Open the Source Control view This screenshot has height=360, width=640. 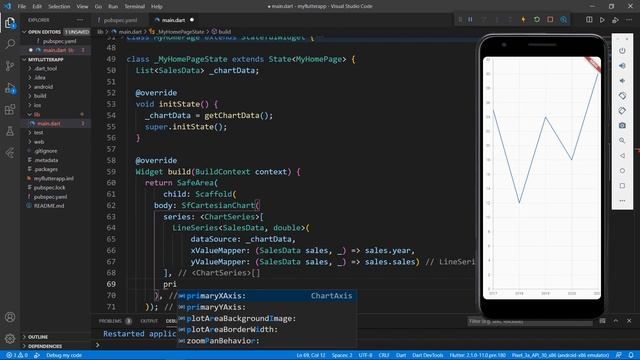pos(10,65)
